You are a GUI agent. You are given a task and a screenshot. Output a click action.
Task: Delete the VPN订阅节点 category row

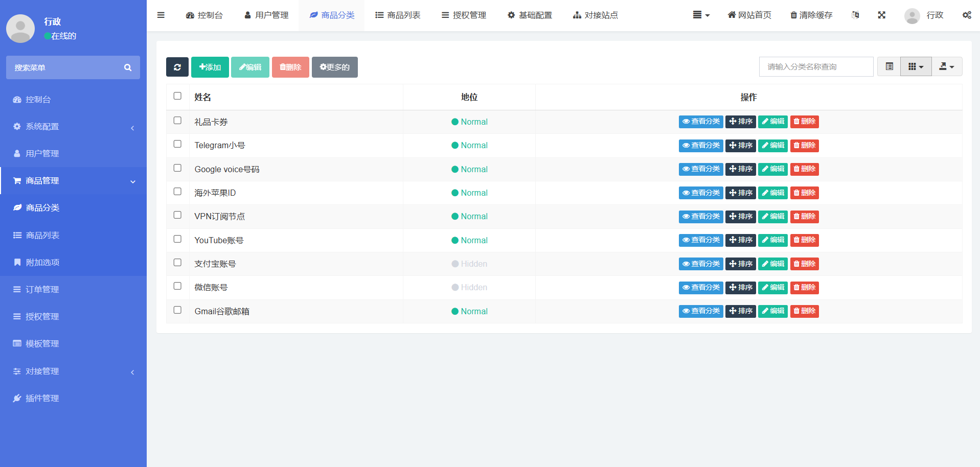pos(805,217)
